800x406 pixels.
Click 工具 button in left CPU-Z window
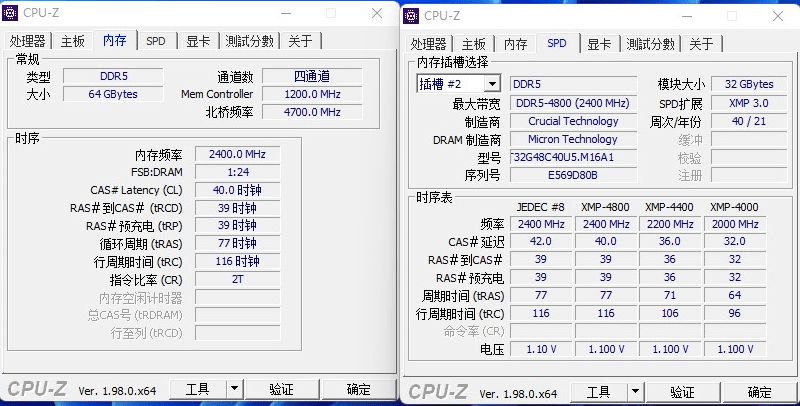point(197,389)
